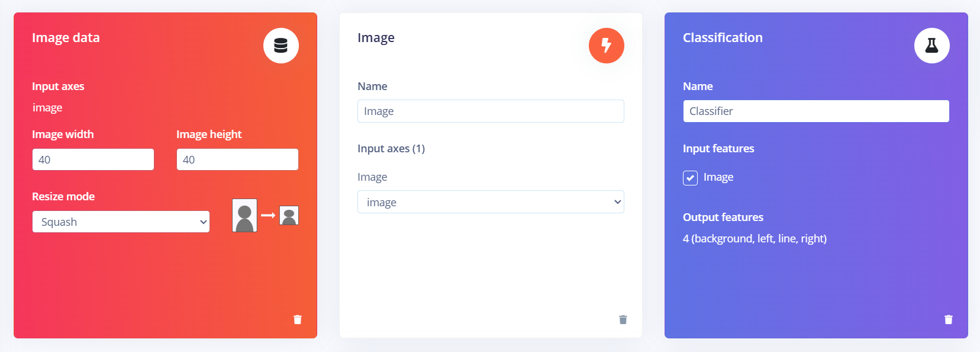Image resolution: width=980 pixels, height=352 pixels.
Task: Delete the Image data block with trash icon
Action: point(298,319)
